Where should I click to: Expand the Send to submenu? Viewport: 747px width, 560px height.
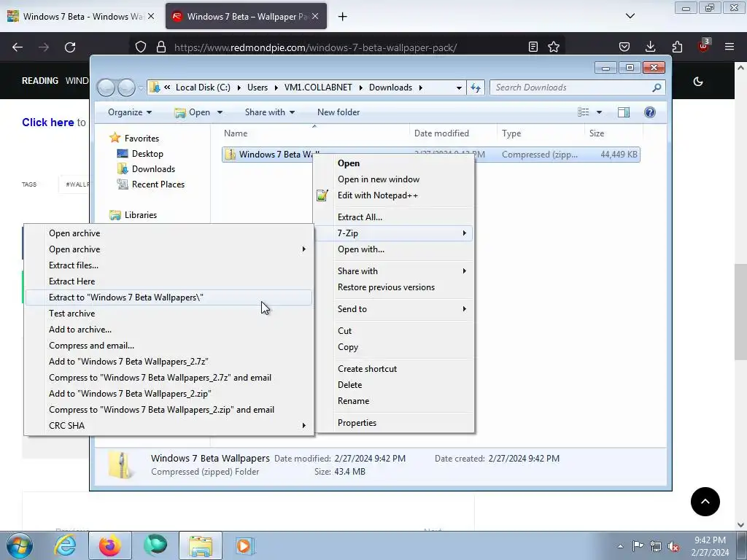pyautogui.click(x=393, y=309)
